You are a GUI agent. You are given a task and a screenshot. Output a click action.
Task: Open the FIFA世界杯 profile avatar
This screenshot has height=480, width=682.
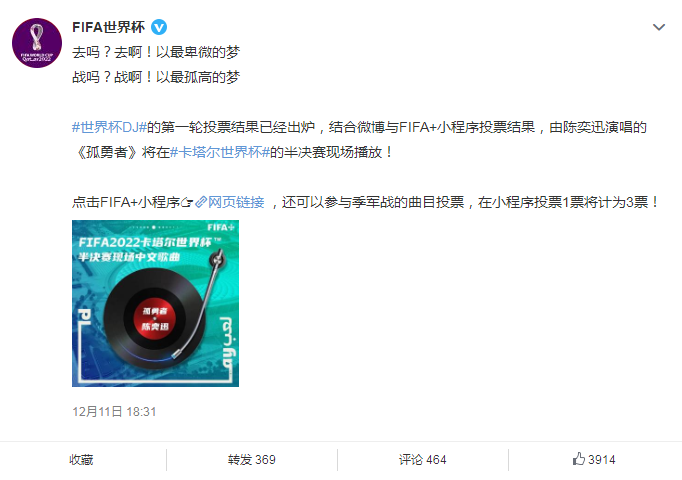[37, 43]
